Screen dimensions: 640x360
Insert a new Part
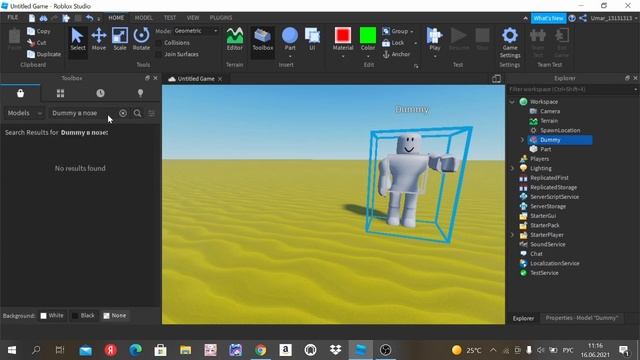[x=290, y=36]
